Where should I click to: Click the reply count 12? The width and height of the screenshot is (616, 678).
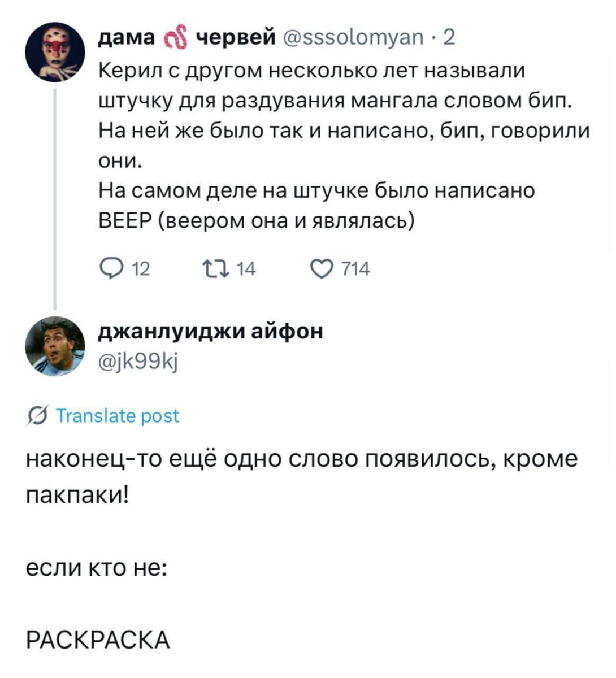click(x=140, y=270)
